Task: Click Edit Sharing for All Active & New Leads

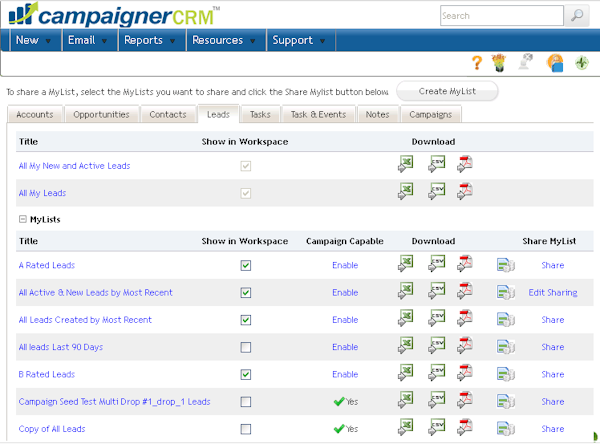Action: 552,293
